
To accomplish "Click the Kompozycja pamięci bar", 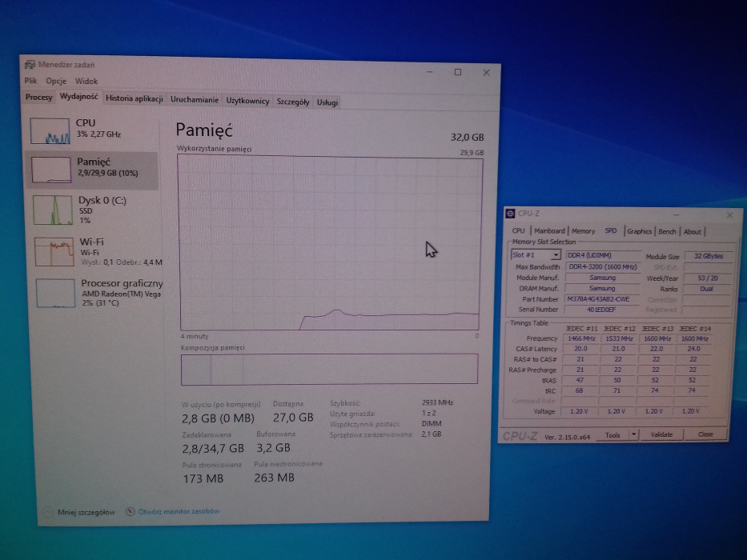I will point(329,369).
